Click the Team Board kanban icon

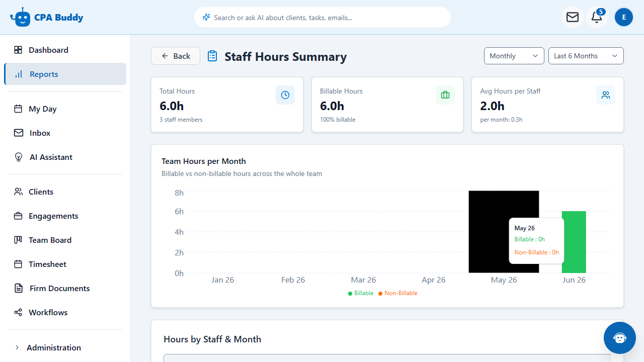18,240
